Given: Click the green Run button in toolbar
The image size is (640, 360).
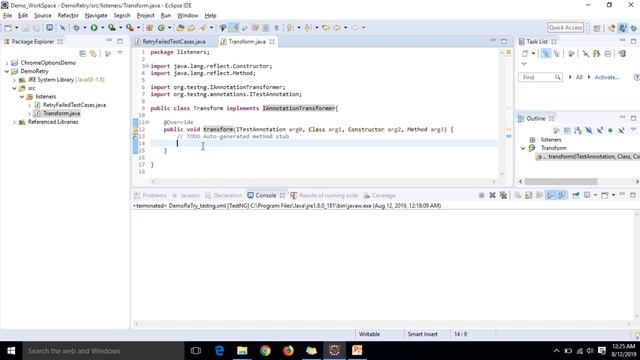Looking at the screenshot, I should coord(94,28).
